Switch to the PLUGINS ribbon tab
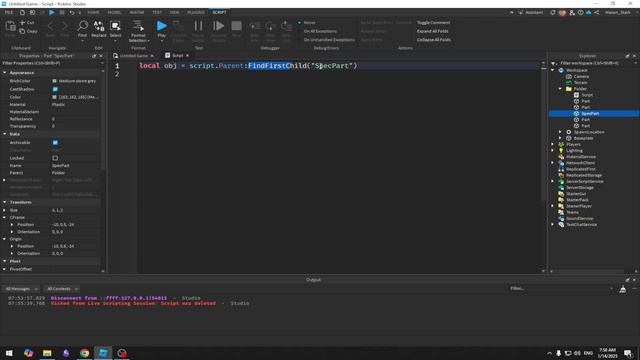640x360 pixels. [x=196, y=13]
